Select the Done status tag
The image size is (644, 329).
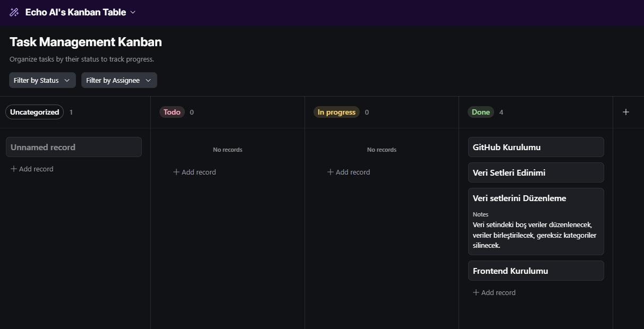481,112
